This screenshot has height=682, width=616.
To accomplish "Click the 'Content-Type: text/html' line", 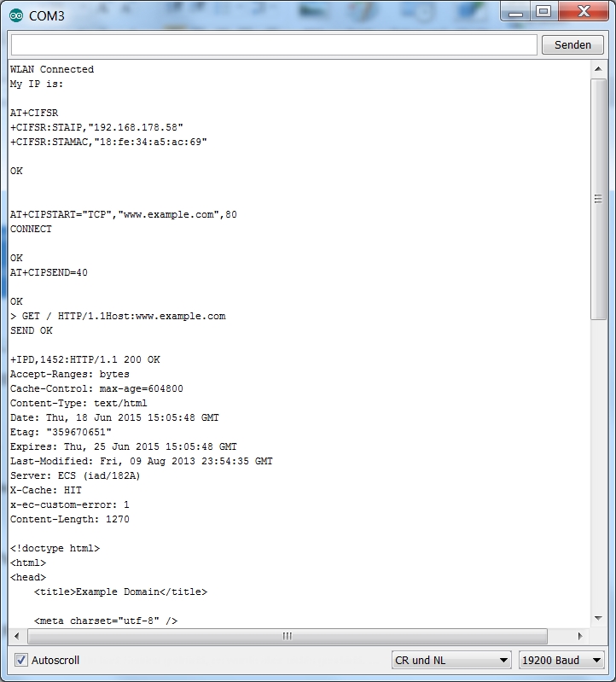I will [x=79, y=403].
